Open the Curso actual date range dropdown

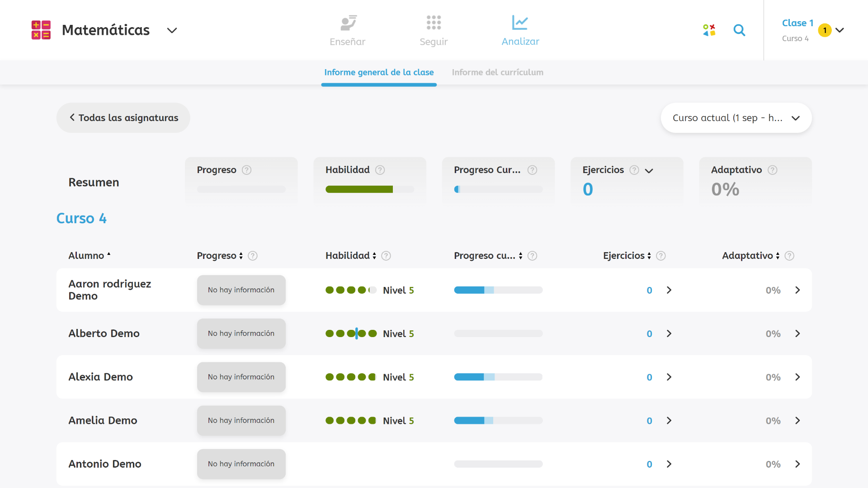click(736, 118)
